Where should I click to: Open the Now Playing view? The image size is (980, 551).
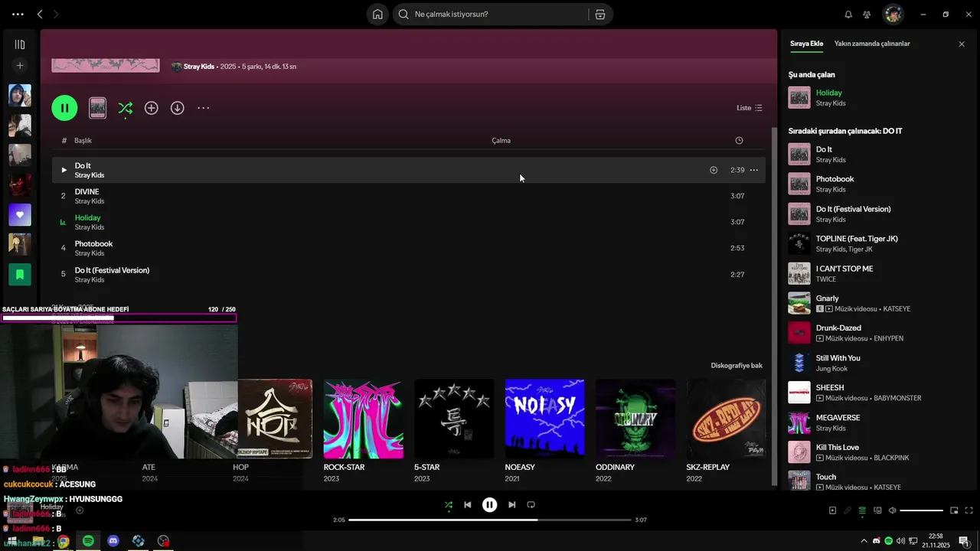point(832,510)
